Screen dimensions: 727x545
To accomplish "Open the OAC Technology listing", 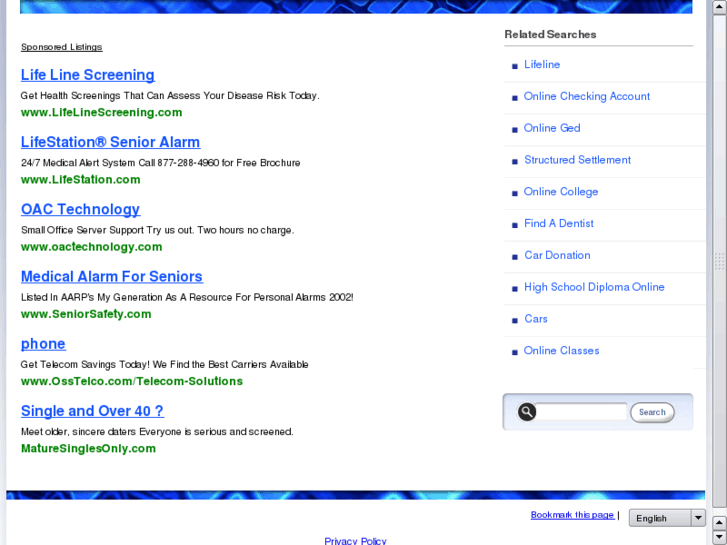I will (x=80, y=209).
